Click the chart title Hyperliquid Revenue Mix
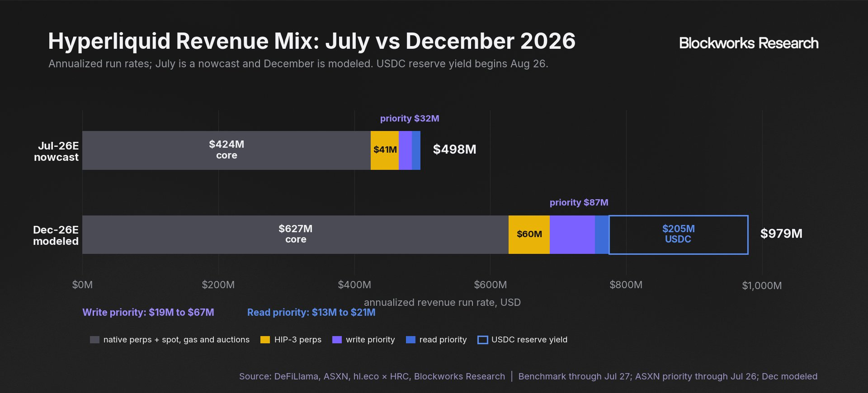 tap(312, 41)
